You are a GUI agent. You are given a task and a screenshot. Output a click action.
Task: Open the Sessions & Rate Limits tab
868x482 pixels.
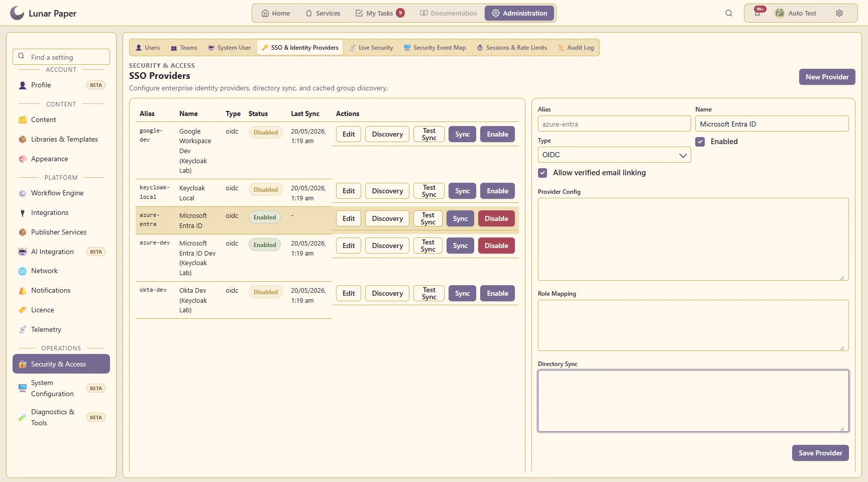pos(512,48)
